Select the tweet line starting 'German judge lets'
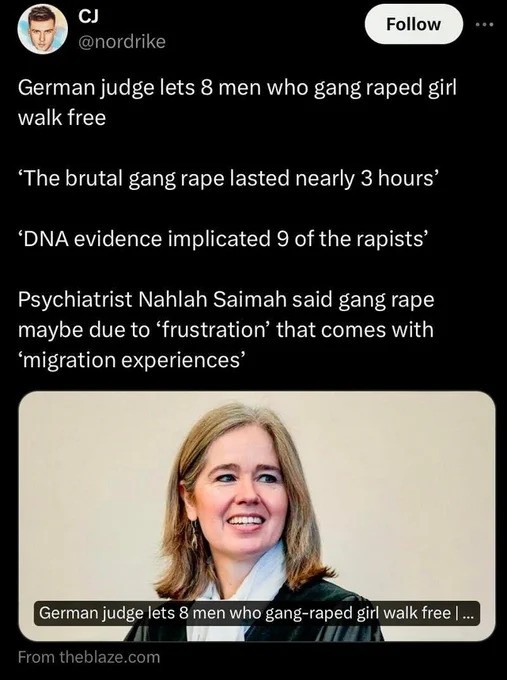507x680 pixels. [237, 88]
